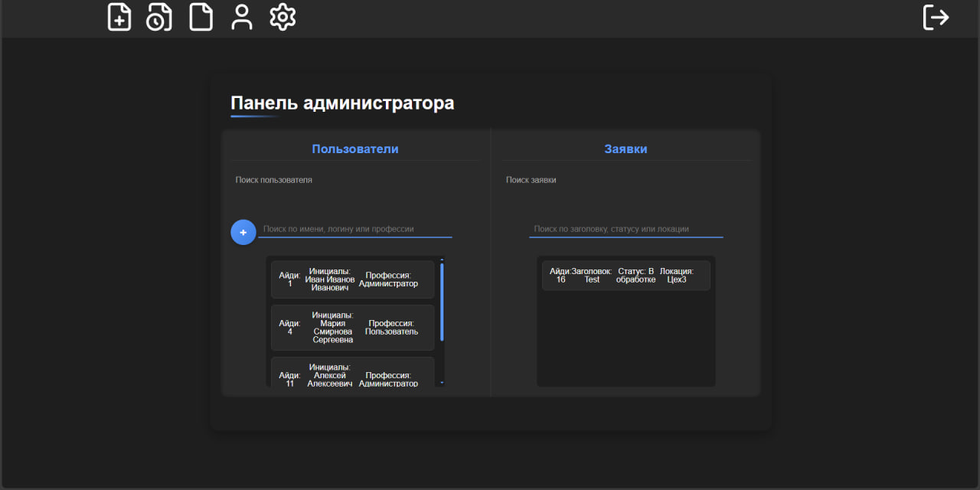Select user card Алексей Алексеевич
This screenshot has width=980, height=490.
[x=352, y=372]
